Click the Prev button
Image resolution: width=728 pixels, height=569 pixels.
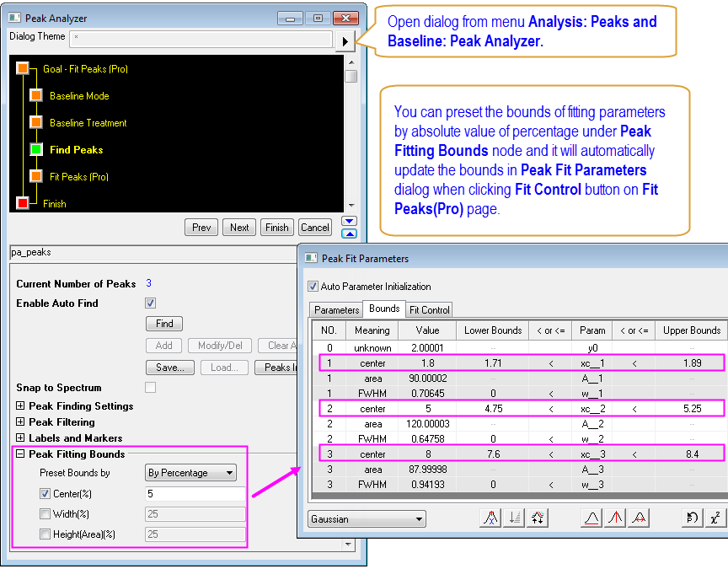click(201, 227)
